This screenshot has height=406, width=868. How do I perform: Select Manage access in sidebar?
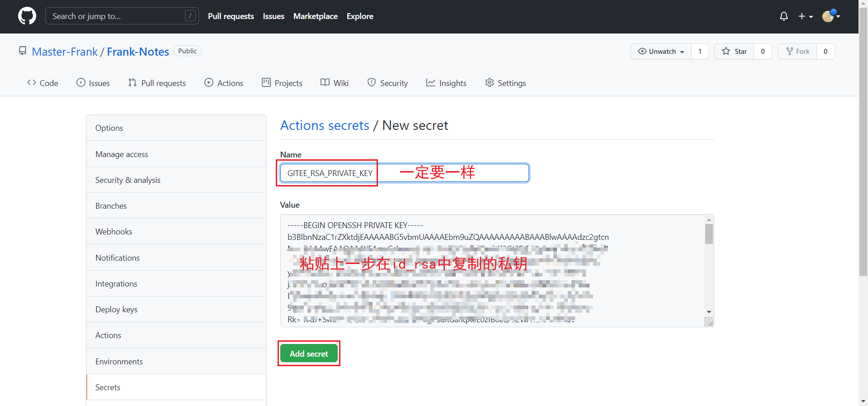176,154
